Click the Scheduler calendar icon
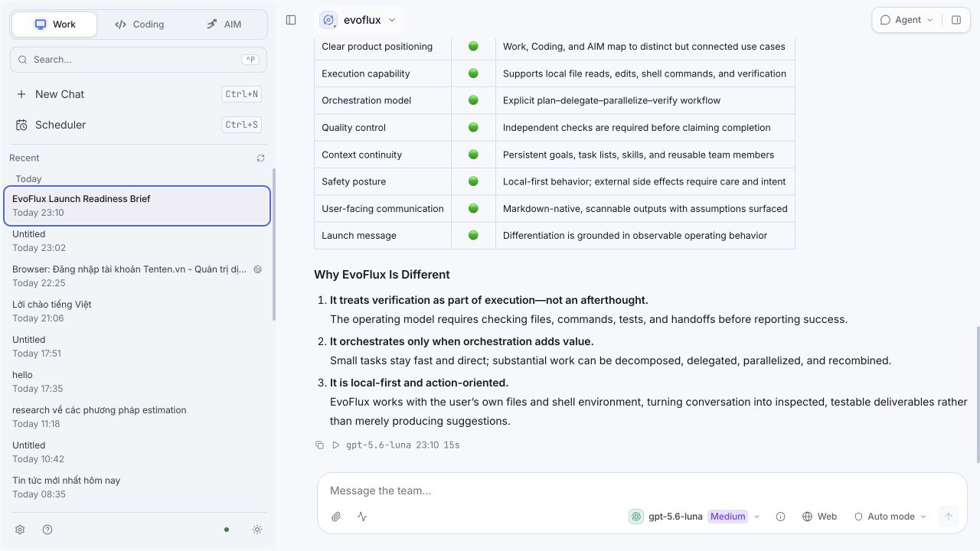The width and height of the screenshot is (980, 551). [x=21, y=125]
